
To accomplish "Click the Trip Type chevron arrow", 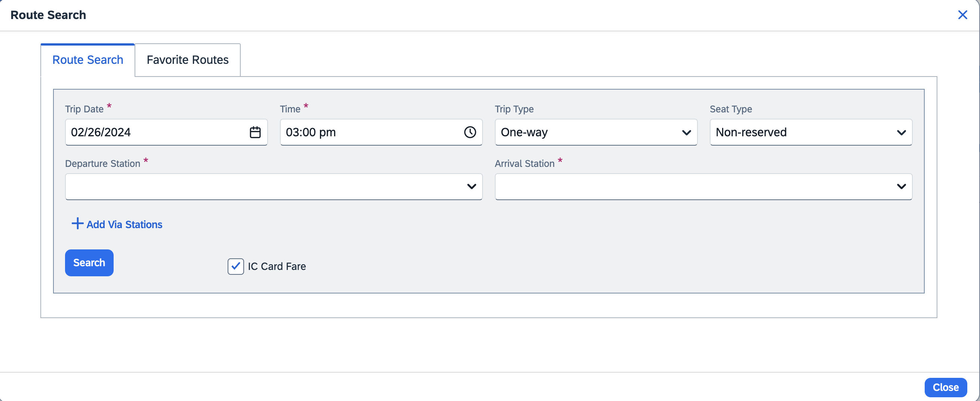I will (x=686, y=133).
